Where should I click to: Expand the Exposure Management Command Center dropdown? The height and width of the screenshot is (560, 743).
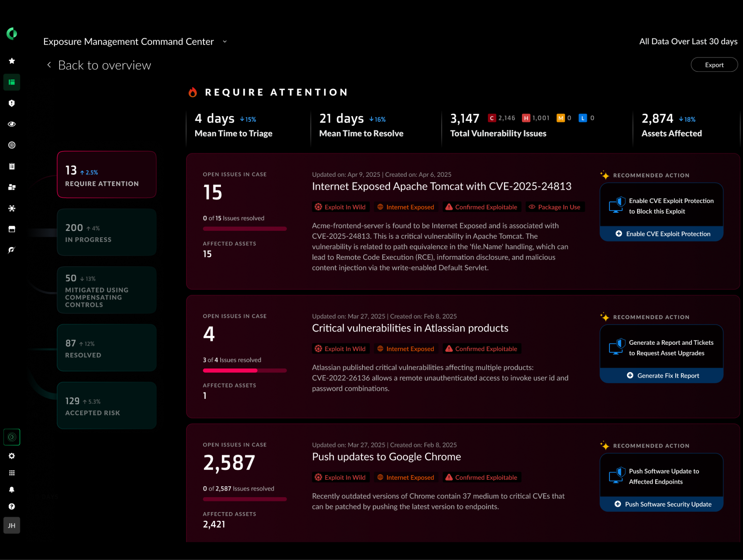(225, 42)
